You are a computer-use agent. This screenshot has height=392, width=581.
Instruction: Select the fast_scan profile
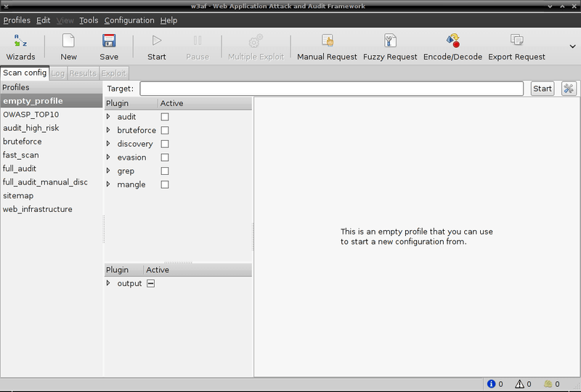[x=51, y=155]
